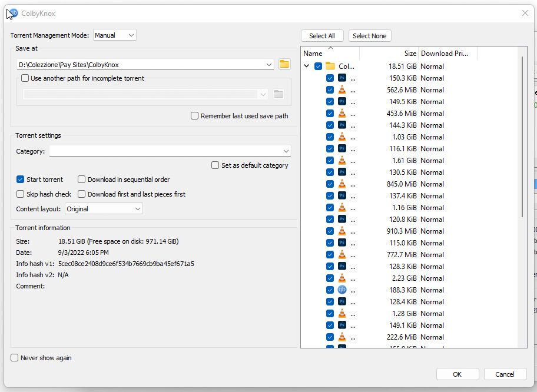The width and height of the screenshot is (537, 392).
Task: Click OK to add the torrent
Action: [x=458, y=374]
